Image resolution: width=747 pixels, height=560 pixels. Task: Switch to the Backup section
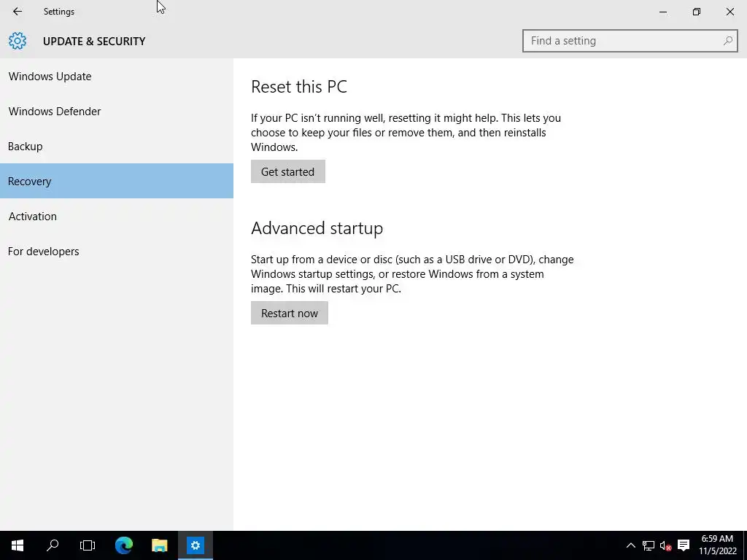117,146
